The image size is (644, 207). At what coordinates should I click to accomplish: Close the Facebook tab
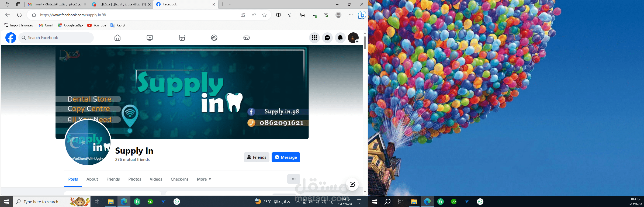(214, 4)
